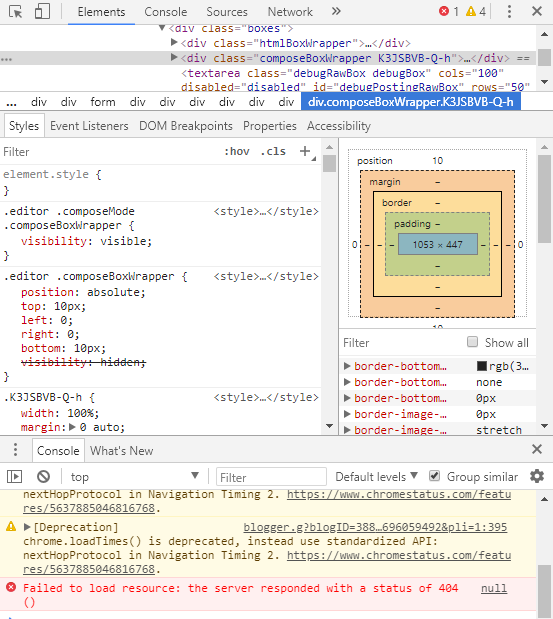Screen dimensions: 553x619
Task: Click the deprecation warning triangle icon
Action: pos(11,526)
